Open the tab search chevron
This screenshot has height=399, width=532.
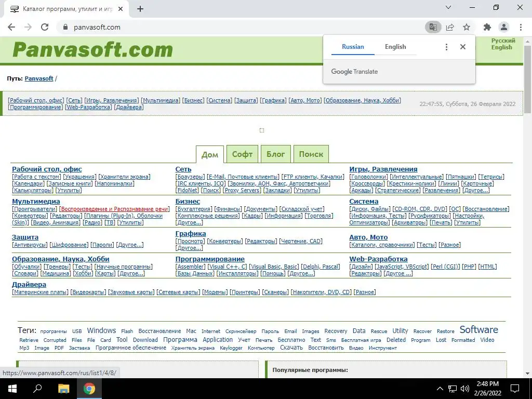pos(448,7)
